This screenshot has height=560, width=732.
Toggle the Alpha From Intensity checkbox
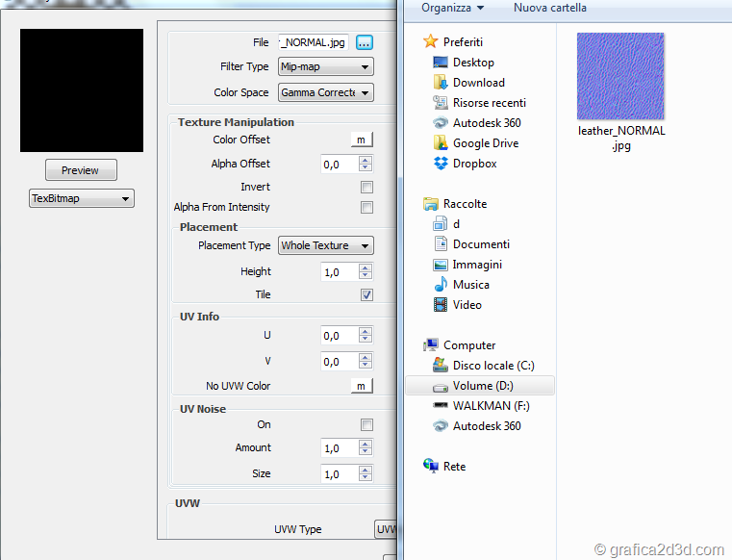pyautogui.click(x=366, y=208)
